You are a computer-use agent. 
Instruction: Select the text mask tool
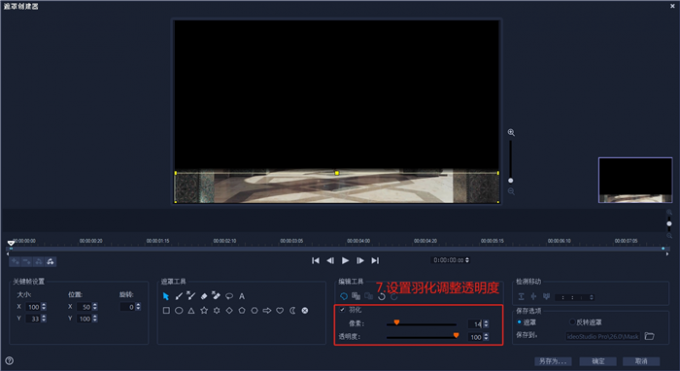[x=242, y=296]
